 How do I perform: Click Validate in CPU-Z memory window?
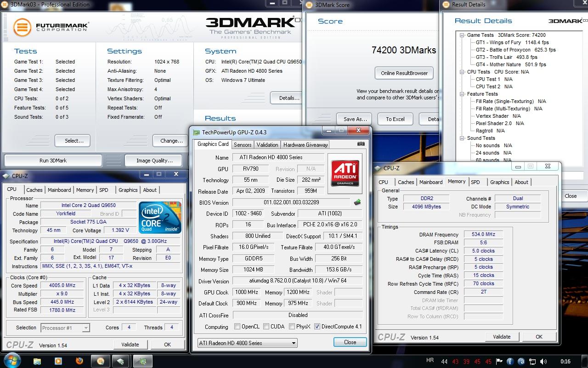502,337
